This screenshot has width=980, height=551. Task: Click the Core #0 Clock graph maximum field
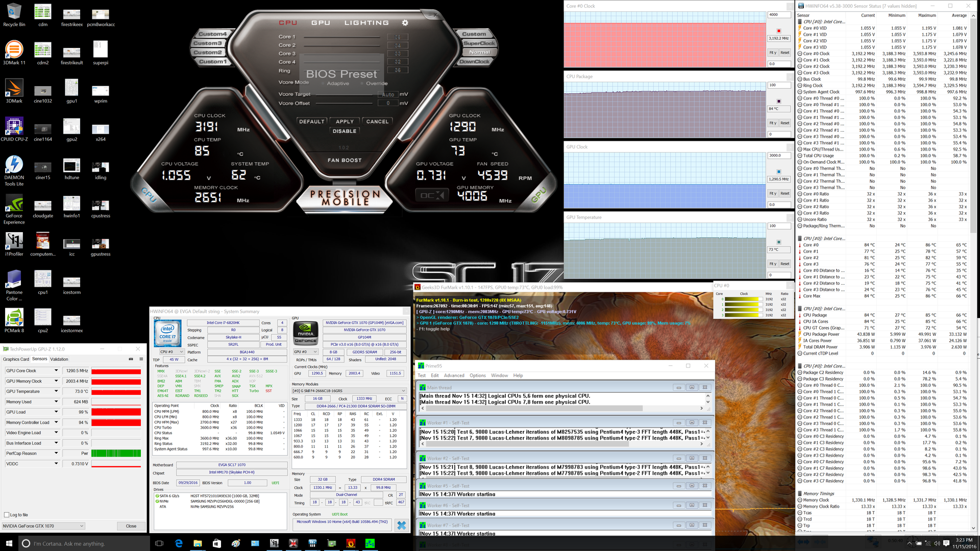(779, 15)
